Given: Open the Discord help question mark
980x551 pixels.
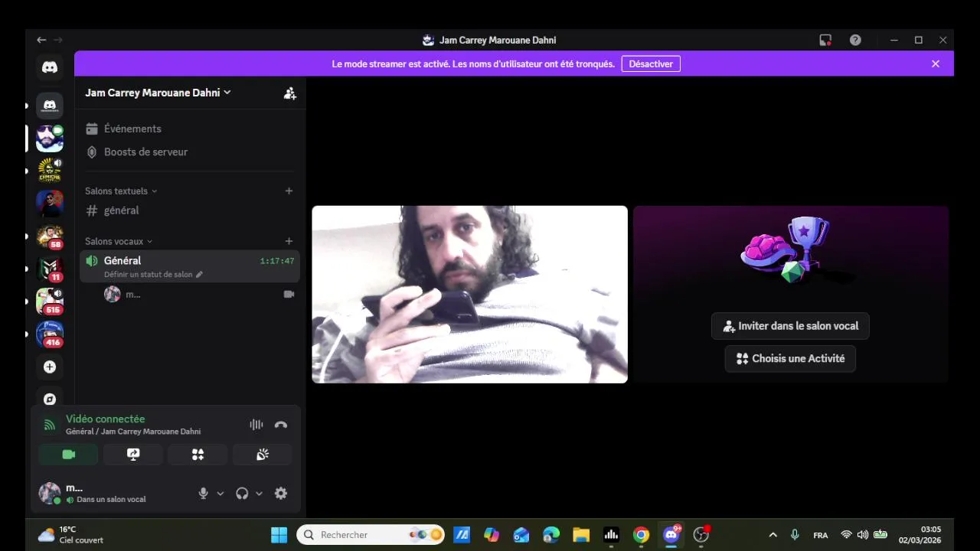Looking at the screenshot, I should pyautogui.click(x=855, y=40).
